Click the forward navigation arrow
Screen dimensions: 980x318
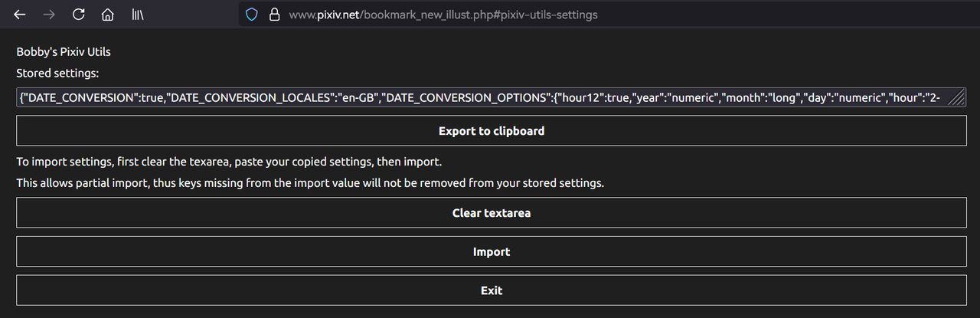pos(49,15)
